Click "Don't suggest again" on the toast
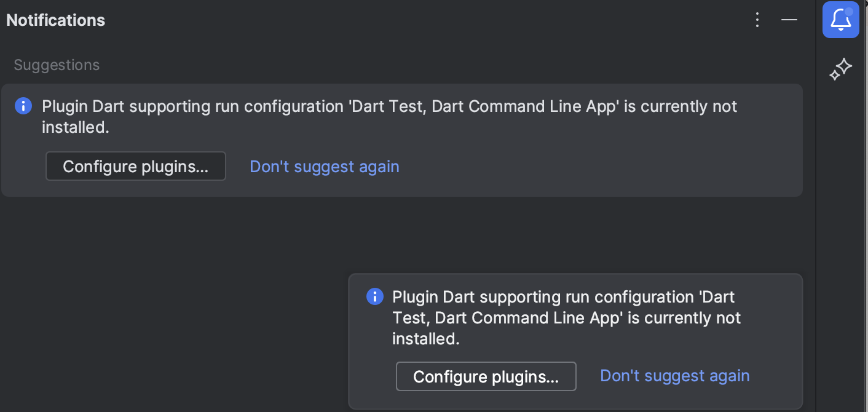 [674, 375]
